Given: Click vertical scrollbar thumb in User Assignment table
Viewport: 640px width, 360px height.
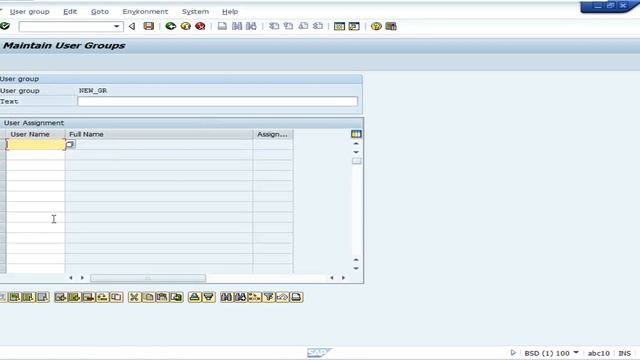Looking at the screenshot, I should click(x=356, y=161).
